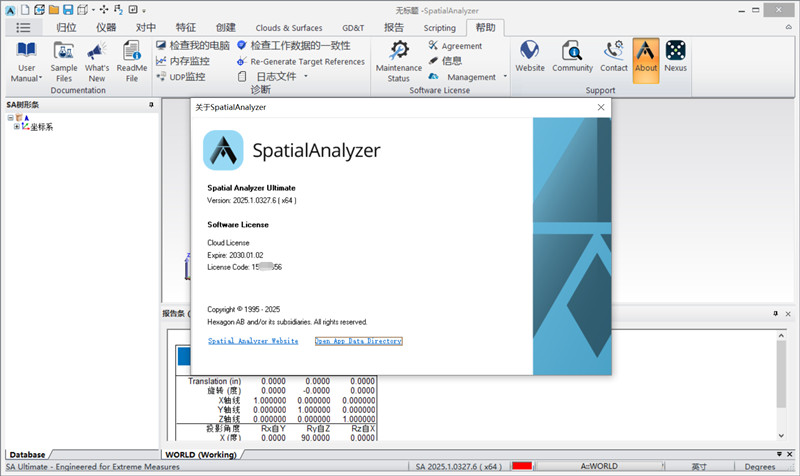Click 检查工作数据的一致性 item
Screen dimensions: 800x476
[x=294, y=45]
